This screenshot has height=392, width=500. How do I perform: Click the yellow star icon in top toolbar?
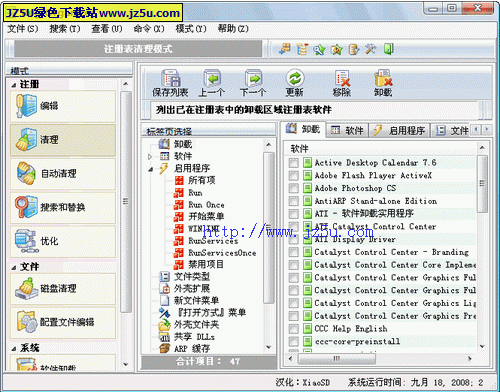pos(337,49)
